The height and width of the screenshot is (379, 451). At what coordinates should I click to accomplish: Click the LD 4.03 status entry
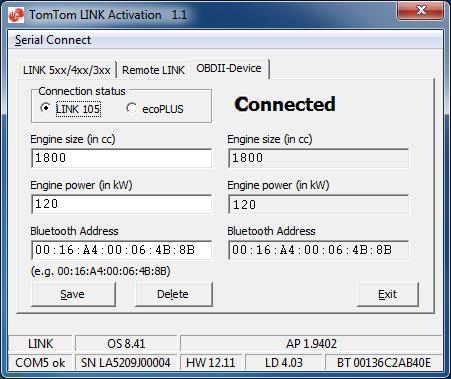click(x=284, y=363)
